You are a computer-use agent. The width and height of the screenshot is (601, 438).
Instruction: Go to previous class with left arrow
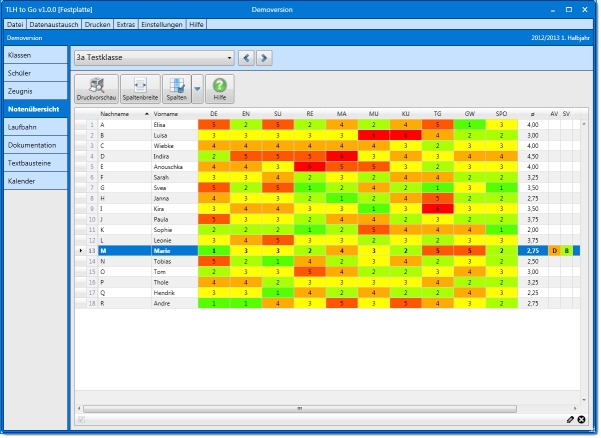click(247, 57)
